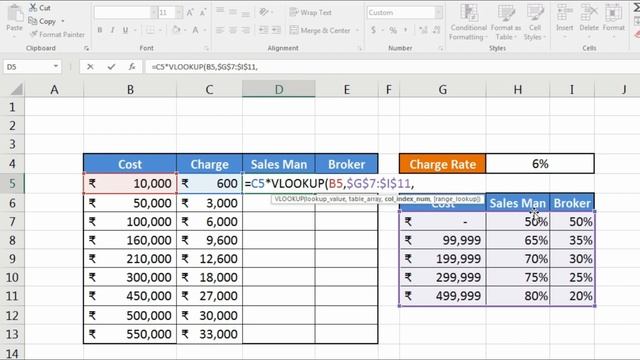This screenshot has width=640, height=360.
Task: Click the Font Color A button
Action: [x=196, y=30]
